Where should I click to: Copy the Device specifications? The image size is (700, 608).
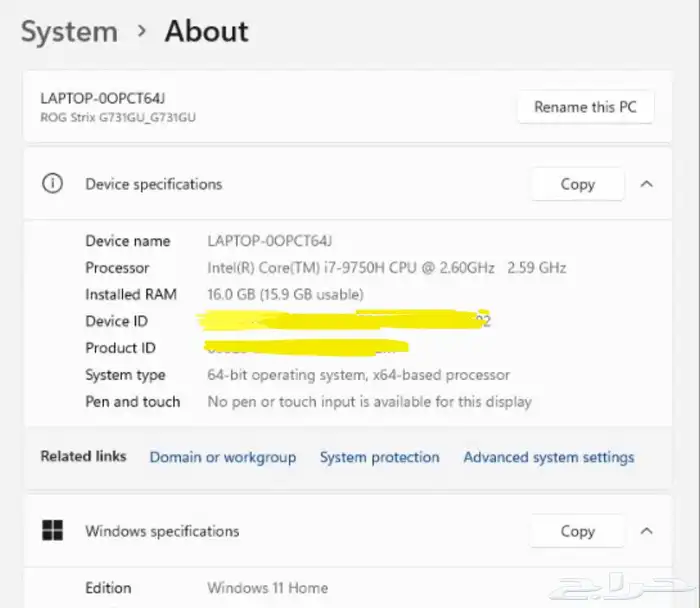coord(578,184)
